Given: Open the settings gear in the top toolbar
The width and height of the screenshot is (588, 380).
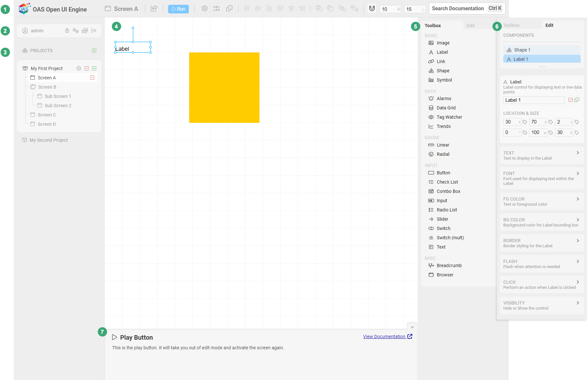Looking at the screenshot, I should (205, 9).
